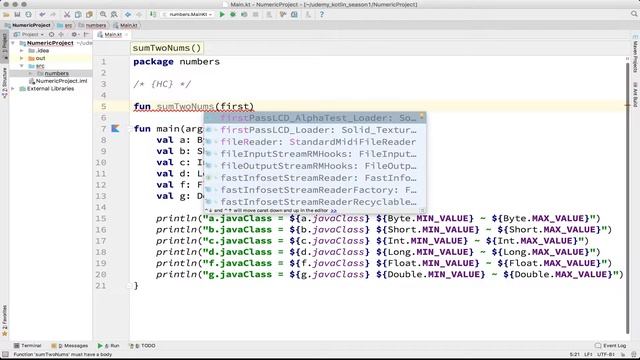Viewport: 640px width, 360px height.
Task: Click the Project panel gear settings icon
Action: pos(74,35)
